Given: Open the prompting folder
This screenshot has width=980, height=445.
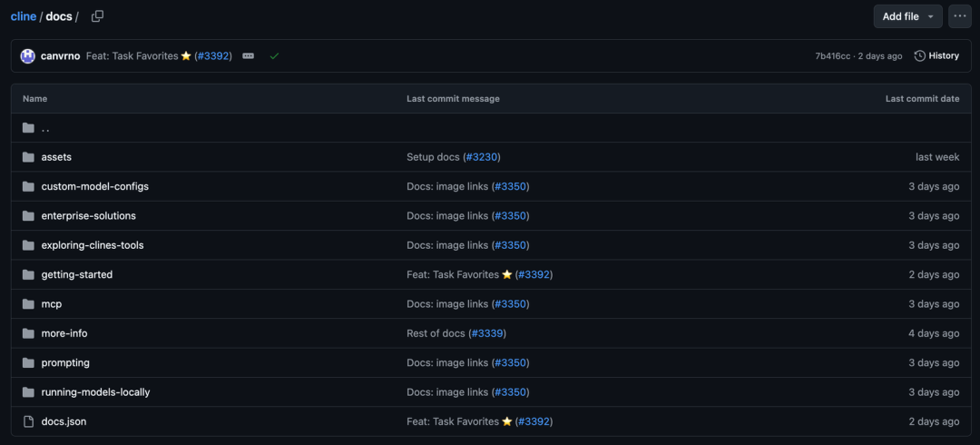Looking at the screenshot, I should pyautogui.click(x=65, y=363).
